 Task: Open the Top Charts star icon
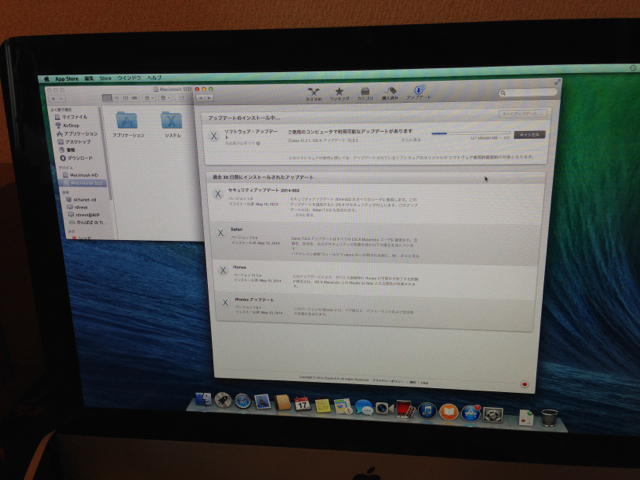[x=339, y=93]
